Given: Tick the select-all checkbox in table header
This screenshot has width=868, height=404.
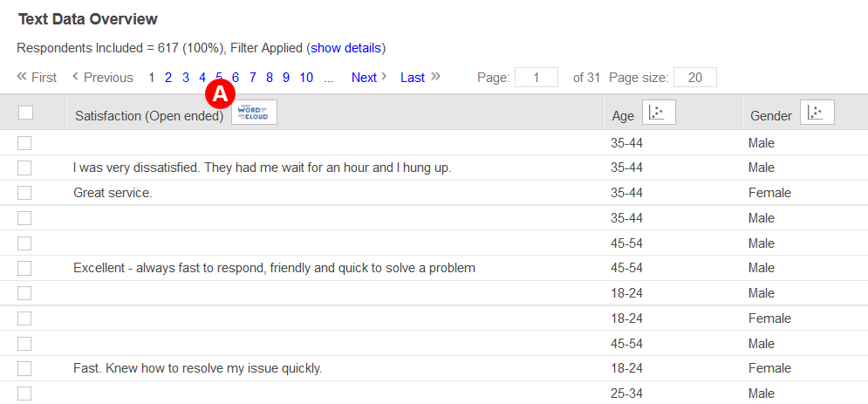Looking at the screenshot, I should 25,113.
